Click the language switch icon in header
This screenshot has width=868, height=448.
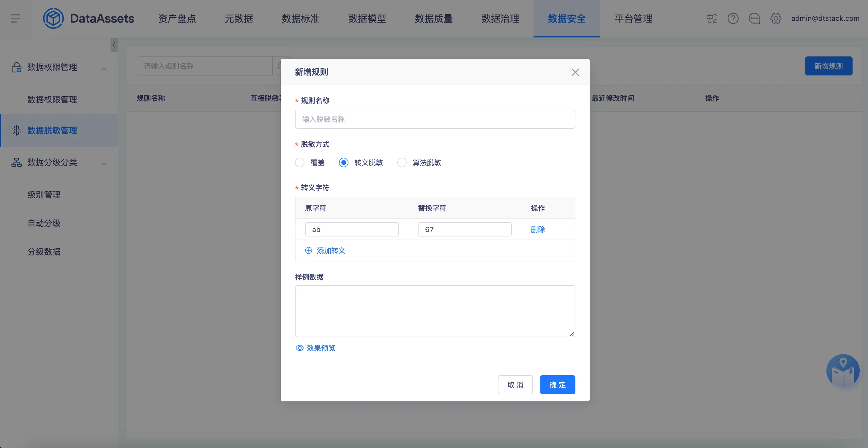[711, 18]
